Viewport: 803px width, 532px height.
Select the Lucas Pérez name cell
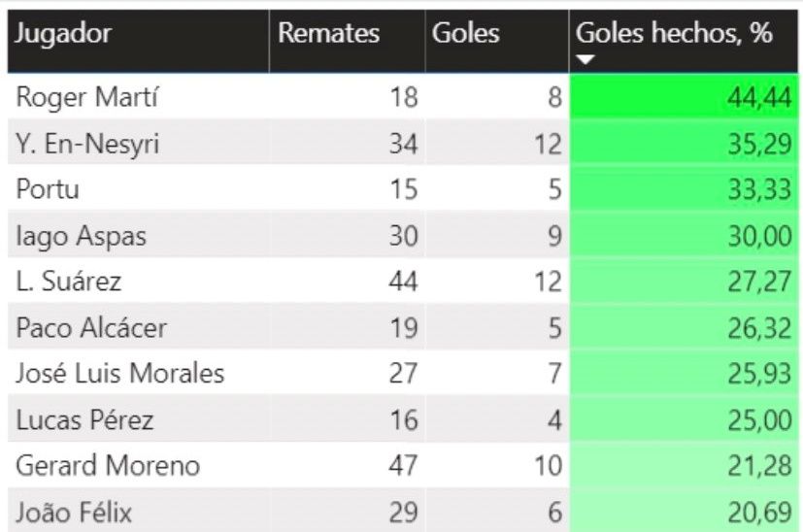pyautogui.click(x=84, y=420)
